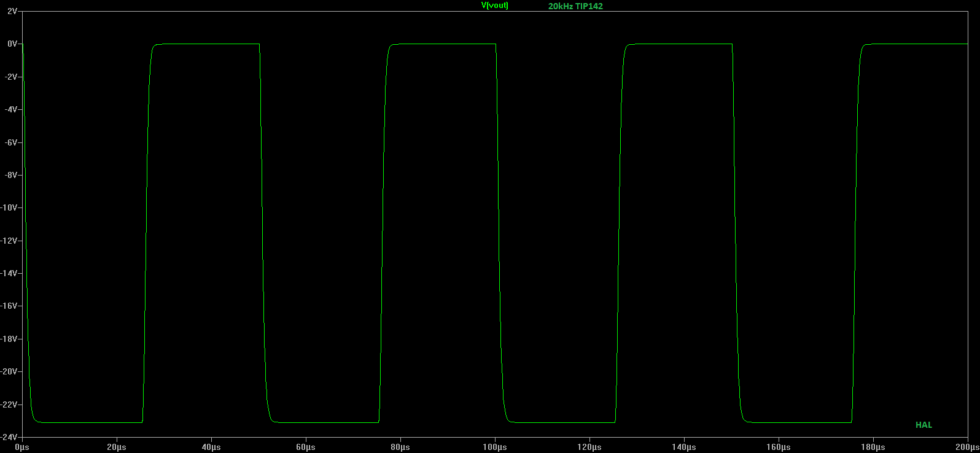Click the -8V y-axis label
This screenshot has height=453, width=980.
(x=10, y=175)
